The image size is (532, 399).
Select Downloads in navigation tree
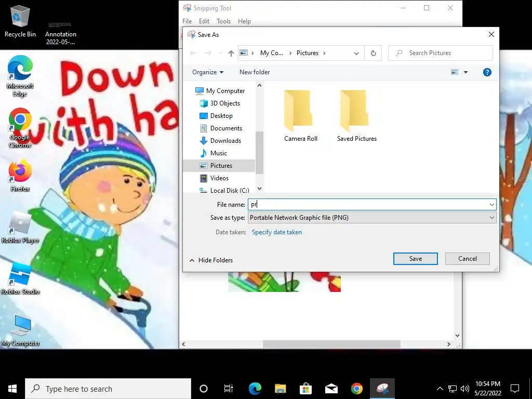(x=220, y=140)
